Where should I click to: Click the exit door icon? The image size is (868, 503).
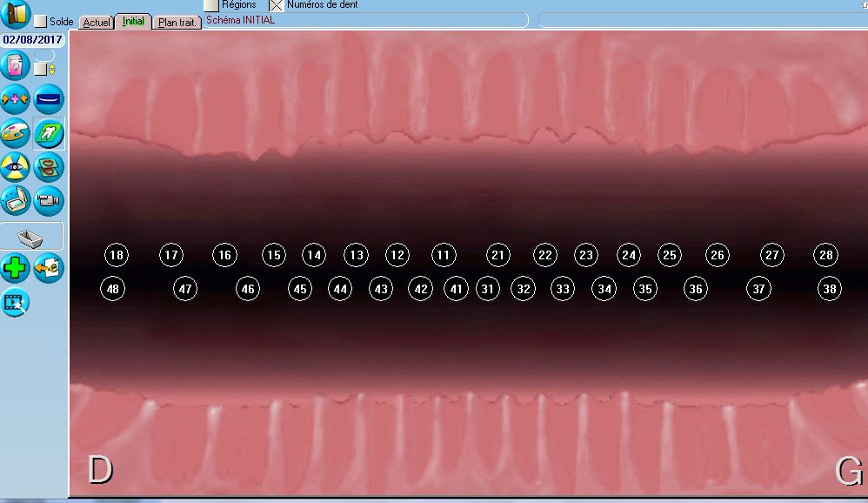(17, 15)
